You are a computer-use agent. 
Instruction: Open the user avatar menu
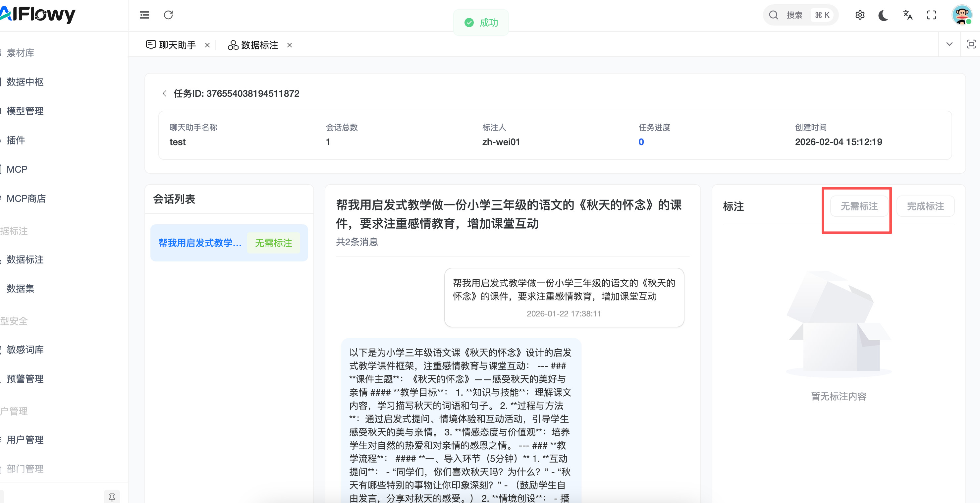(961, 15)
